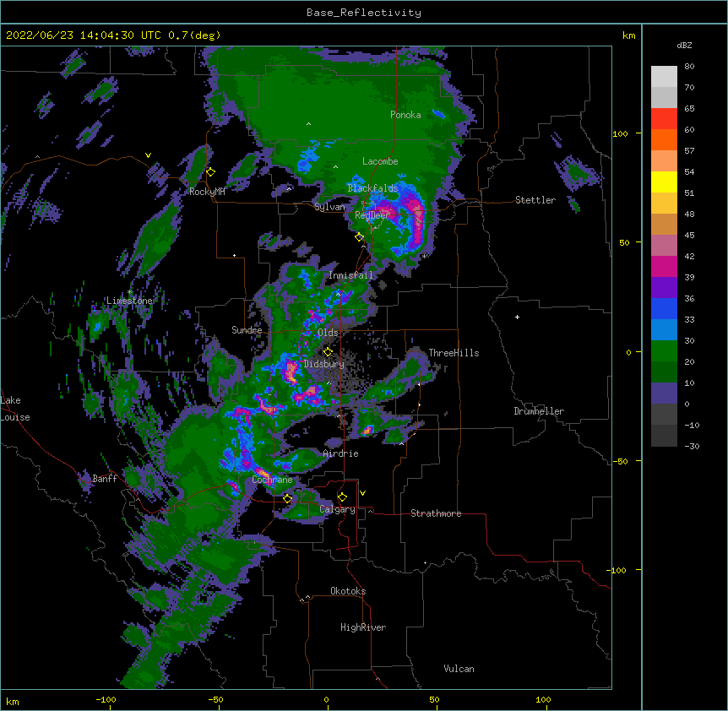
Task: Click the Strathmore label
Action: 436,513
